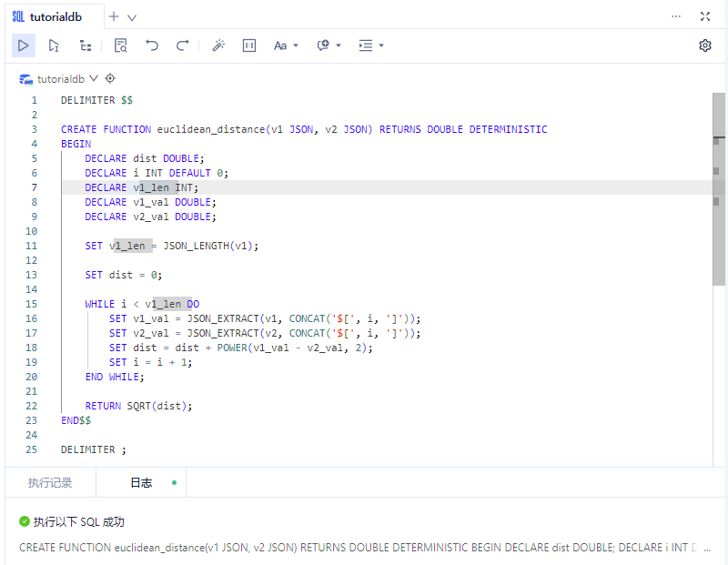Click the END WHILE statement
This screenshot has width=728, height=565.
click(115, 377)
